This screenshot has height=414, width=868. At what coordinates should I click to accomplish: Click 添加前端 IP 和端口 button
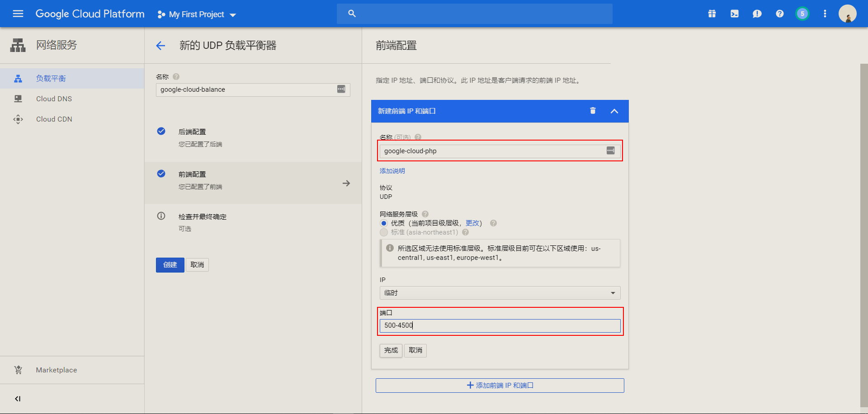500,386
